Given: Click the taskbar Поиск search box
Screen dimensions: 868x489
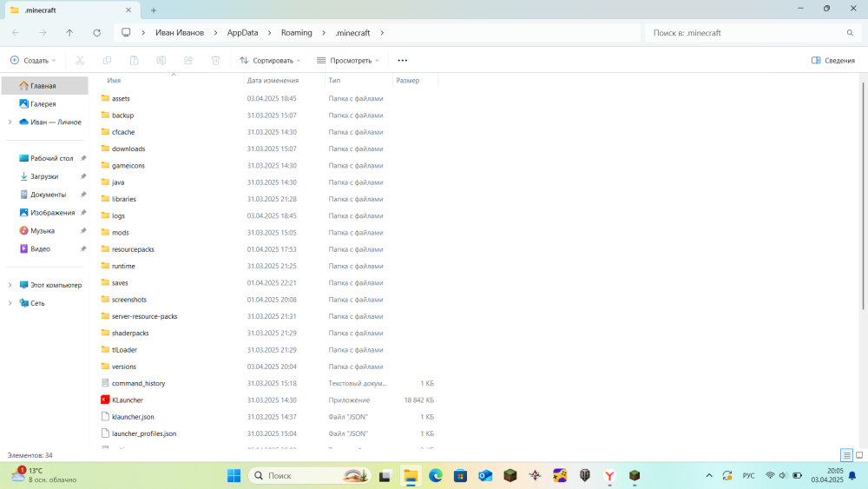Looking at the screenshot, I should point(311,476).
